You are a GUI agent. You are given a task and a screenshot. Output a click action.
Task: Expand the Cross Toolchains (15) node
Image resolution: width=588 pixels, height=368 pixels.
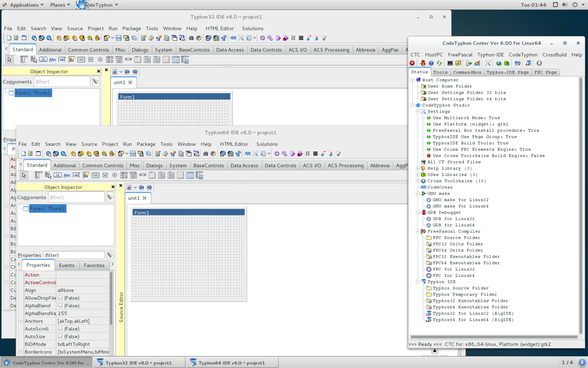point(418,181)
